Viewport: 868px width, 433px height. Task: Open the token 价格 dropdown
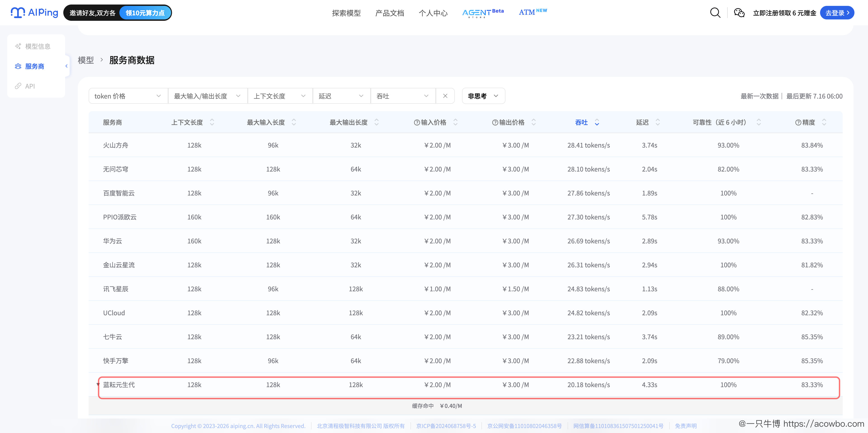(128, 96)
